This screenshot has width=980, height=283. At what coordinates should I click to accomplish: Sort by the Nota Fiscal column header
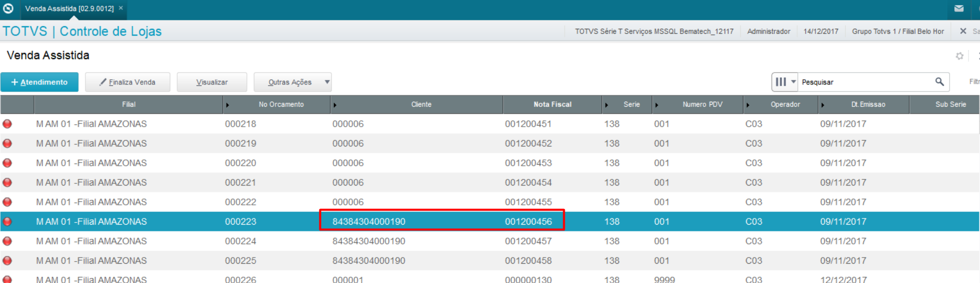[552, 104]
